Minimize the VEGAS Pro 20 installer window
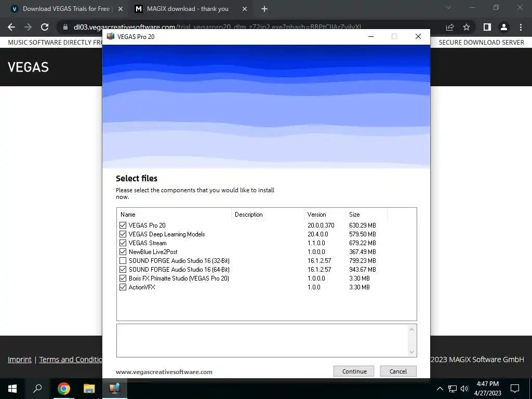This screenshot has height=399, width=532. (371, 36)
